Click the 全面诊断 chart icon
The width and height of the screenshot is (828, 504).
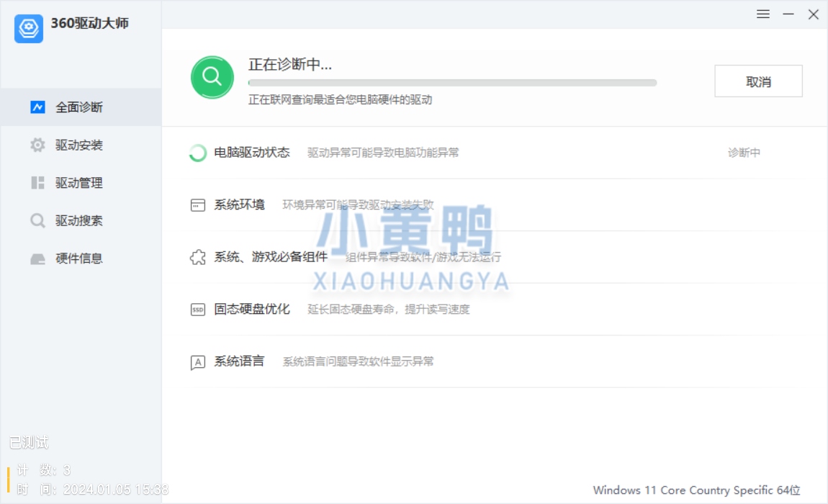click(x=37, y=107)
